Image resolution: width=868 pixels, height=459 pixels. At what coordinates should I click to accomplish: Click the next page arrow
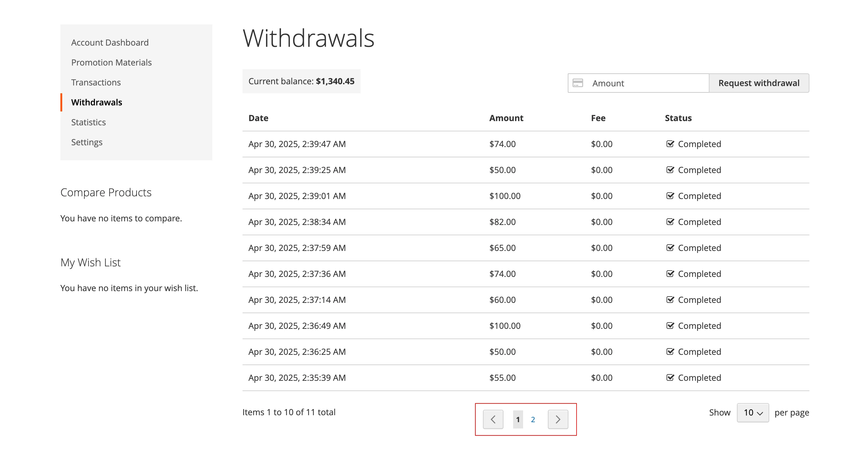click(x=558, y=419)
